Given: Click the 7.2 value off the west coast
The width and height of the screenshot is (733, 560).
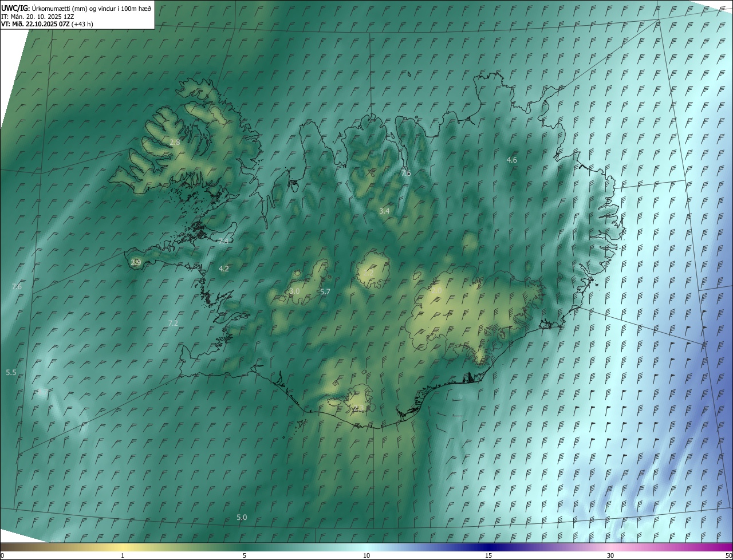Looking at the screenshot, I should click(173, 324).
